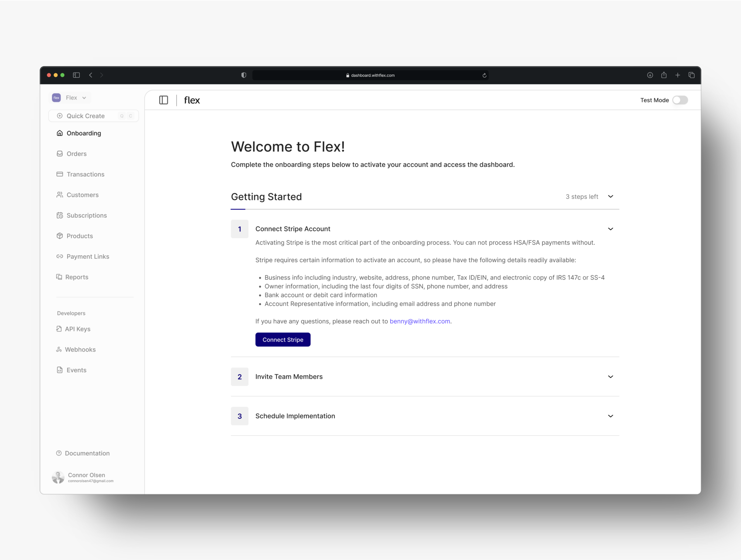Collapse the Connect Stripe Account step chevron
The width and height of the screenshot is (741, 560).
[x=610, y=229]
